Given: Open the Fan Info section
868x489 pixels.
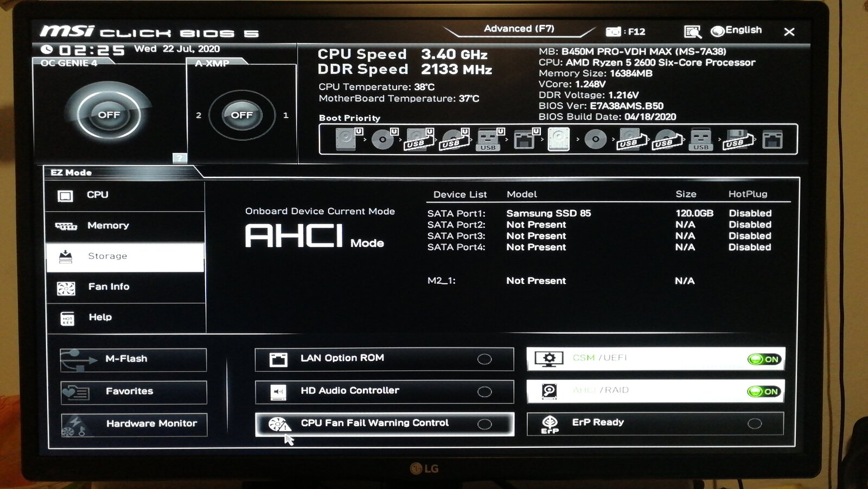Looking at the screenshot, I should point(125,287).
